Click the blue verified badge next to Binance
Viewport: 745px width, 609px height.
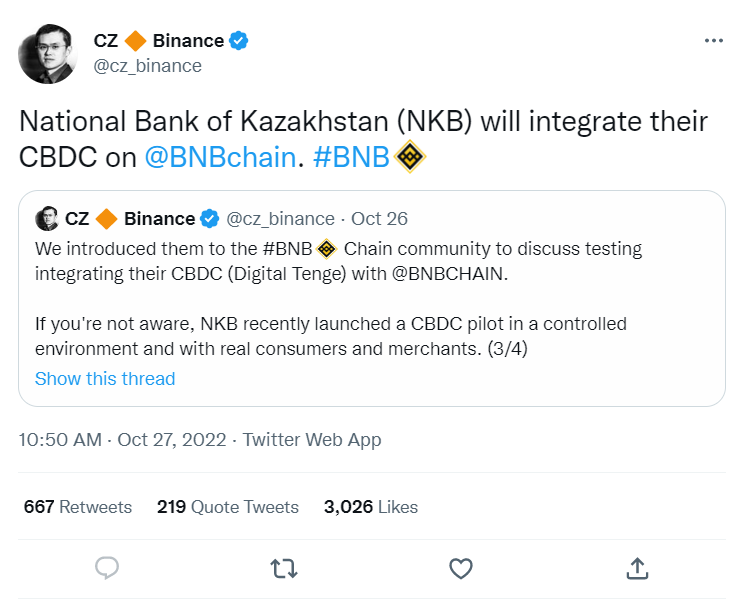(240, 41)
